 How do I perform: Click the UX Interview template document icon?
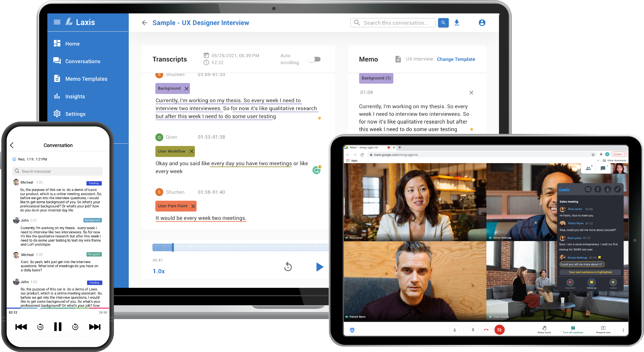pos(398,59)
